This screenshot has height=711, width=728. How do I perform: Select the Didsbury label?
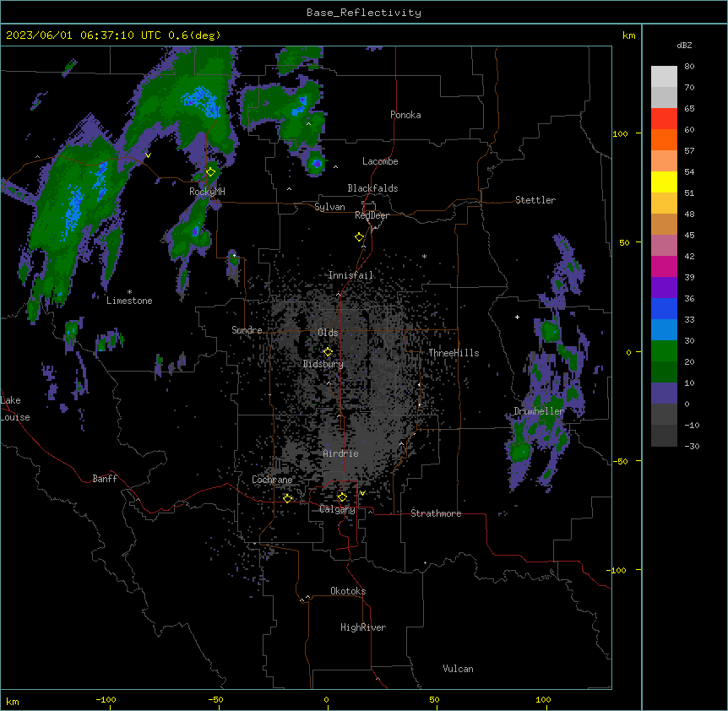click(x=323, y=364)
